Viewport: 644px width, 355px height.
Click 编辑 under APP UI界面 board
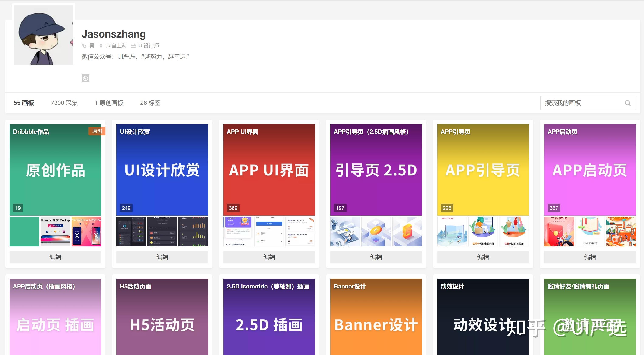click(x=269, y=257)
